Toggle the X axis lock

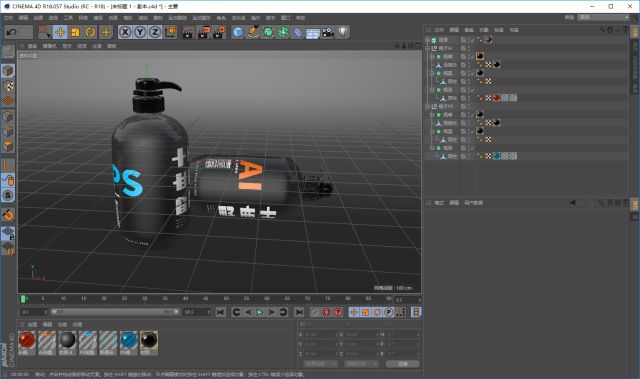click(x=125, y=32)
